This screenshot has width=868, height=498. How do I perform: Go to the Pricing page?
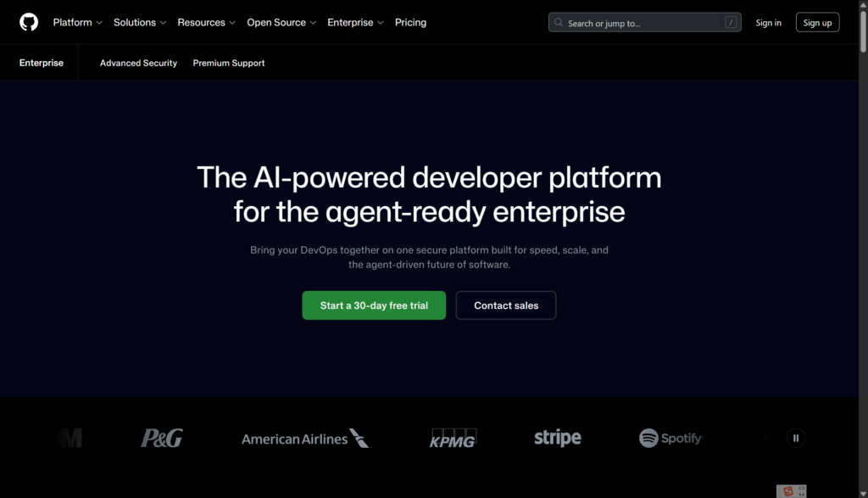[x=410, y=22]
